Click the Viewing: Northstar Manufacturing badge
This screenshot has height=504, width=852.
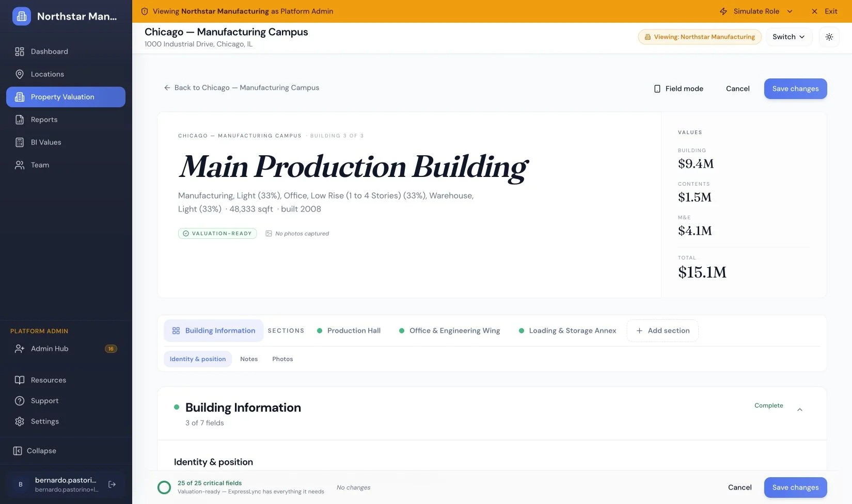(700, 37)
